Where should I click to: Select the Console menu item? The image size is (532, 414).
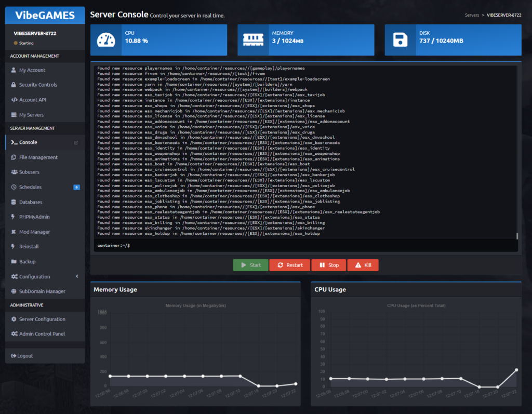pos(45,142)
